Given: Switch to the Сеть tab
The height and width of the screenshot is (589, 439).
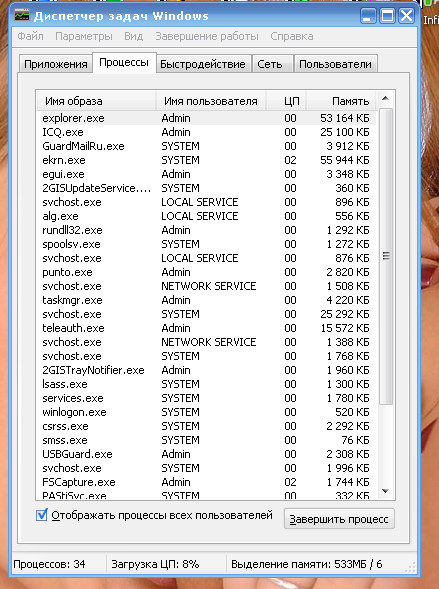Looking at the screenshot, I should pyautogui.click(x=272, y=64).
